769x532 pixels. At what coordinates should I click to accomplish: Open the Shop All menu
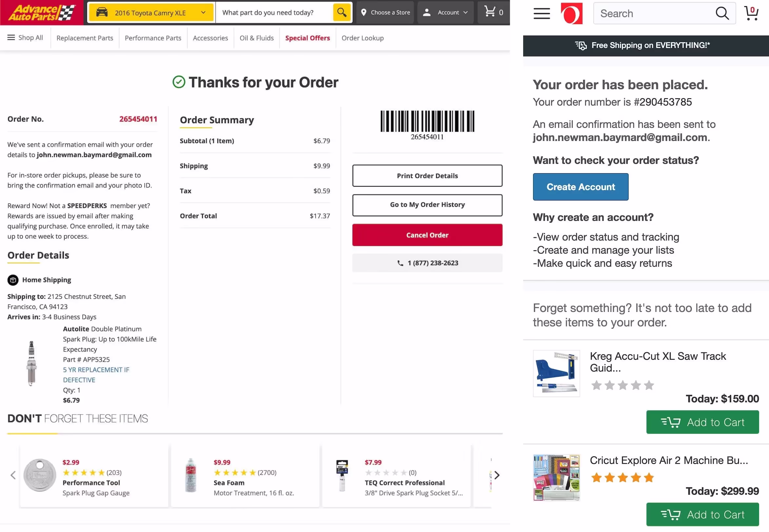coord(25,38)
